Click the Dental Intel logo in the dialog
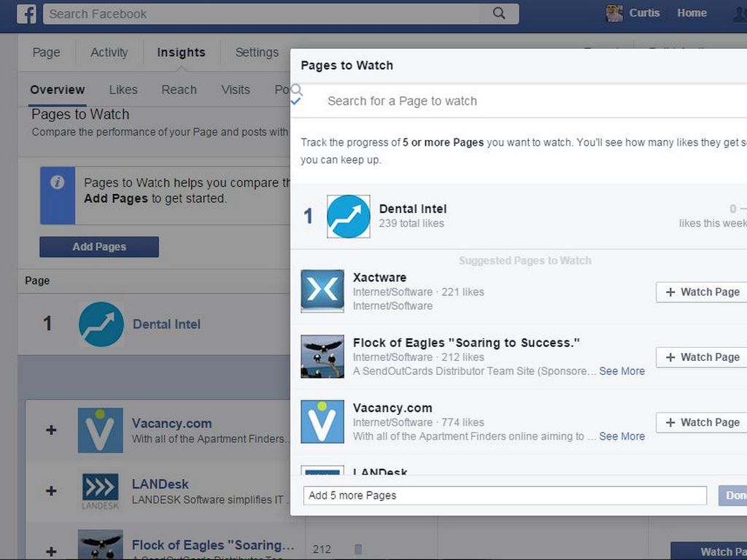The width and height of the screenshot is (747, 560). (348, 217)
